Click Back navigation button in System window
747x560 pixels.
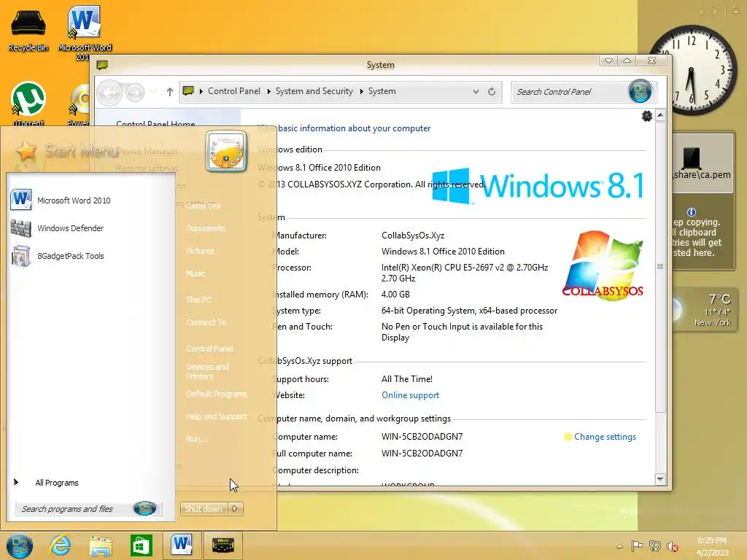point(109,92)
